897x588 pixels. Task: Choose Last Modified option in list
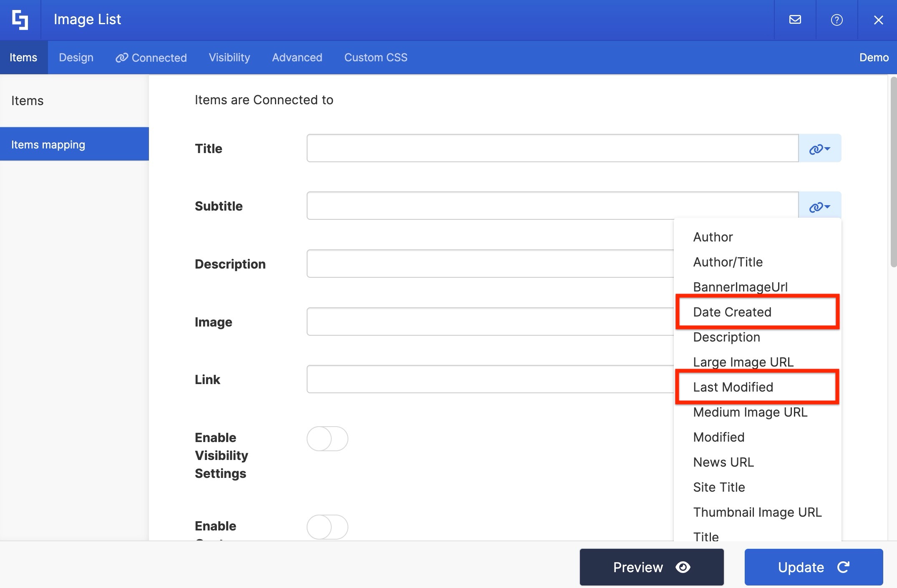coord(733,387)
